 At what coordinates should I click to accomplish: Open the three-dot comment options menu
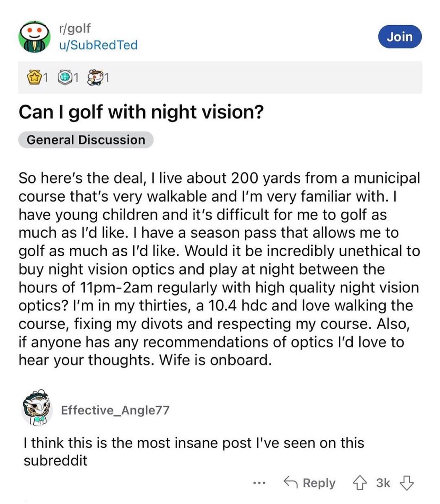(x=260, y=484)
